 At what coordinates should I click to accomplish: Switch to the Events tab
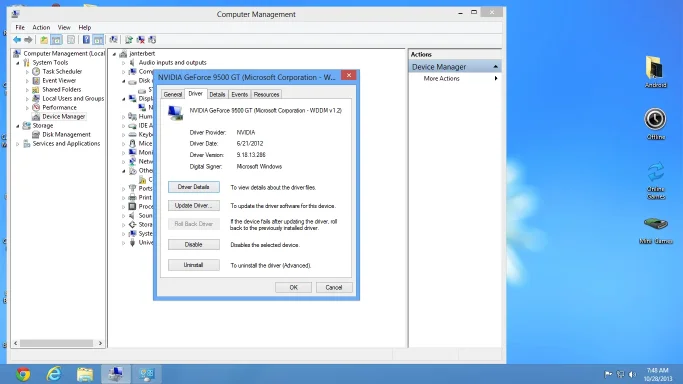coord(239,94)
